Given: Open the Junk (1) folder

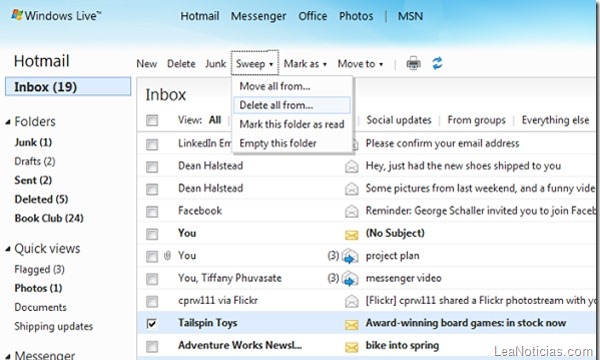Looking at the screenshot, I should pyautogui.click(x=33, y=142).
